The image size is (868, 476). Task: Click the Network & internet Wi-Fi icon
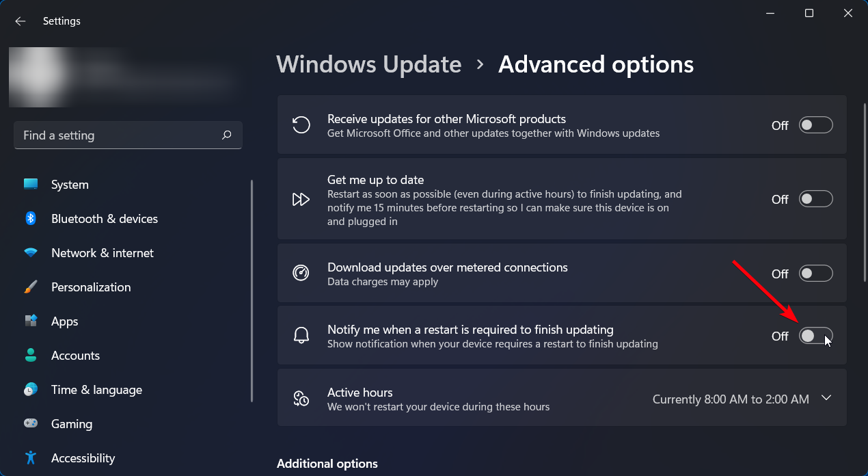31,253
